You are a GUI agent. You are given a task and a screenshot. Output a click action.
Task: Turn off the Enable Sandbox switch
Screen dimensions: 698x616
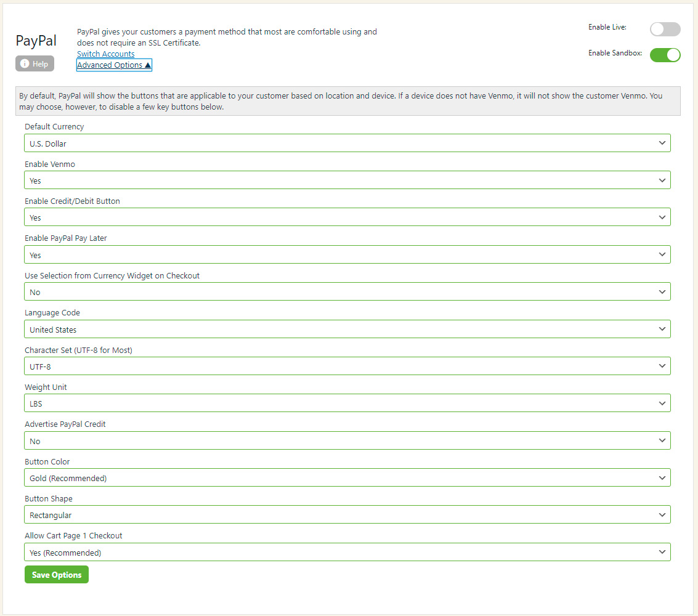tap(665, 55)
